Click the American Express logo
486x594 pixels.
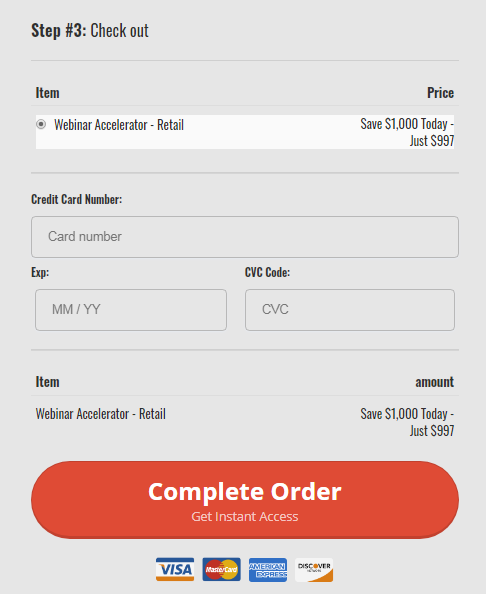(x=268, y=569)
